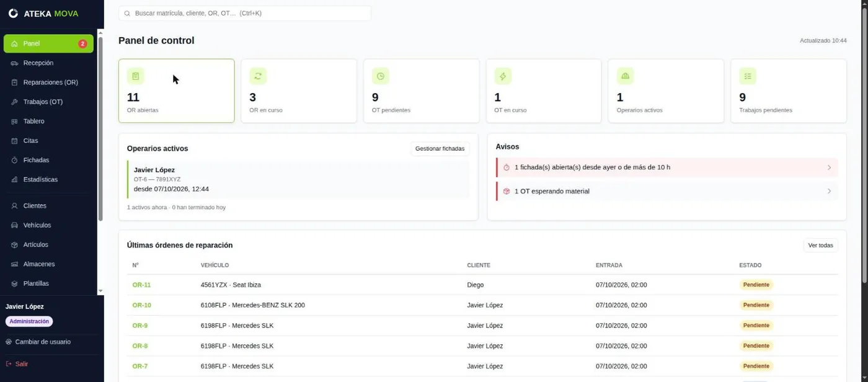Click the car icon beside Recepción
868x382 pixels.
tap(14, 63)
